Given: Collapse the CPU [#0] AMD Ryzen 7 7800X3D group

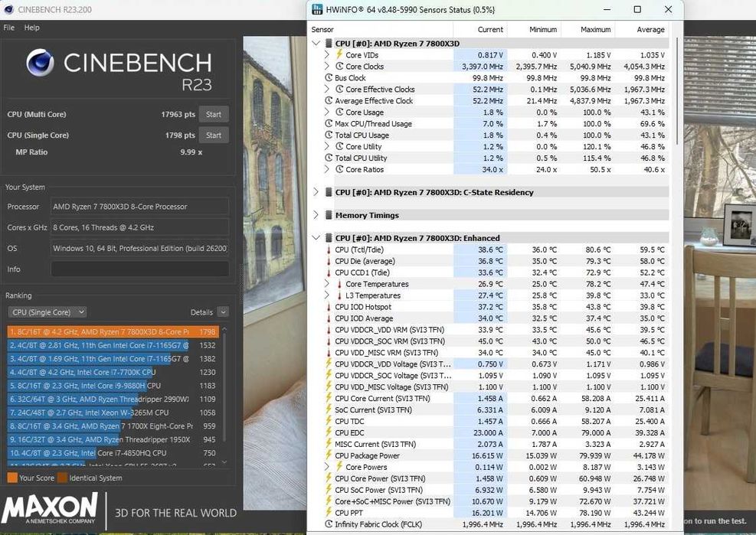Looking at the screenshot, I should point(316,44).
